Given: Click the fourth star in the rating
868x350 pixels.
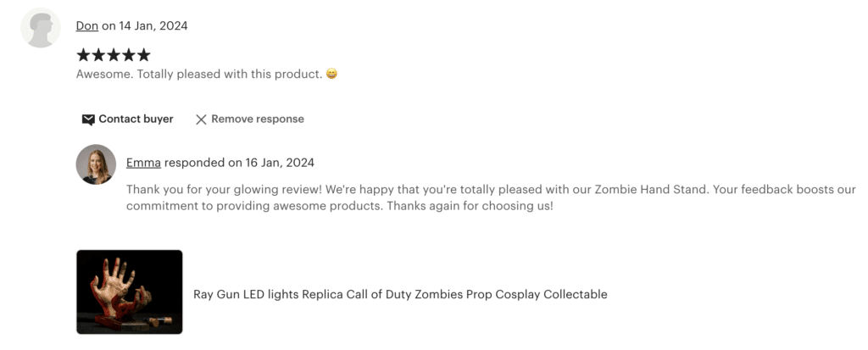Looking at the screenshot, I should pyautogui.click(x=129, y=55).
